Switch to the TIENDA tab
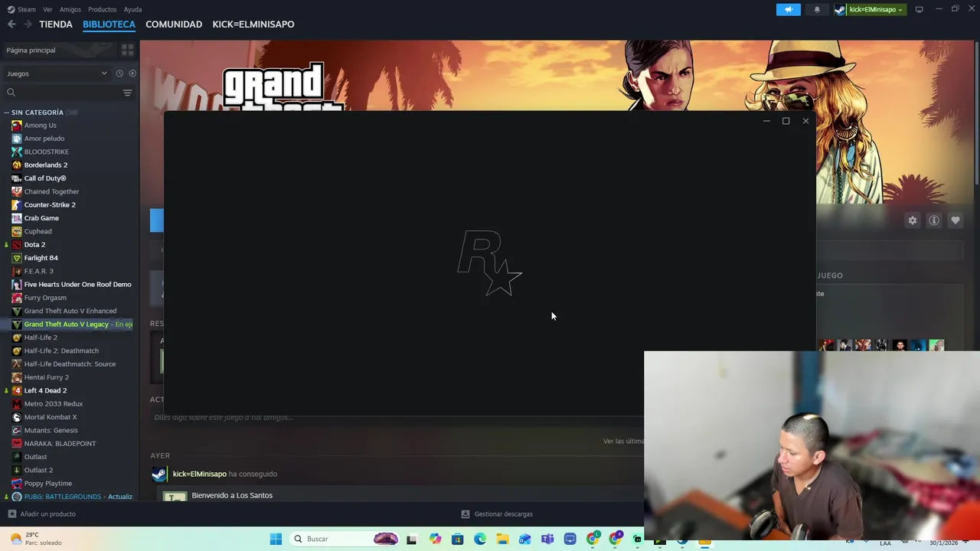 click(x=56, y=24)
